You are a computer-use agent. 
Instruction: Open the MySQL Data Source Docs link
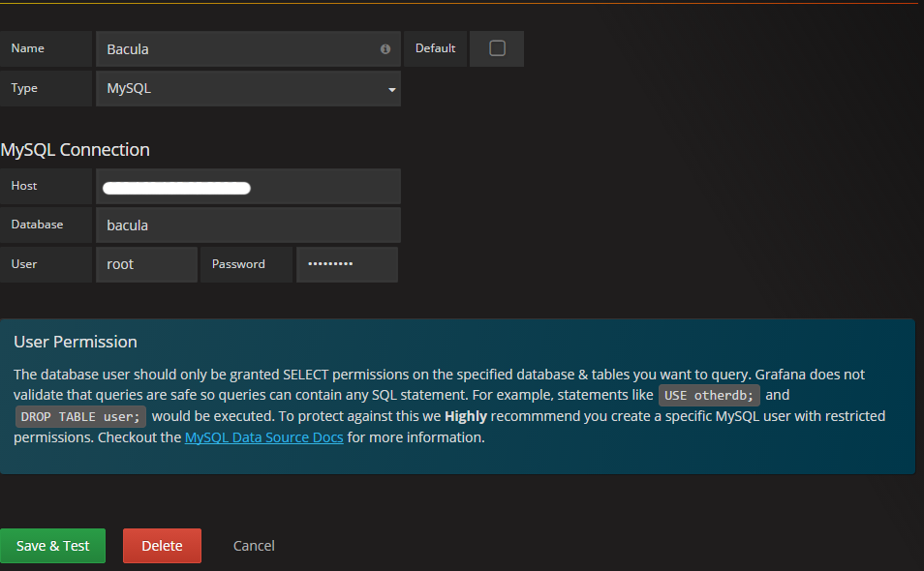pyautogui.click(x=264, y=437)
